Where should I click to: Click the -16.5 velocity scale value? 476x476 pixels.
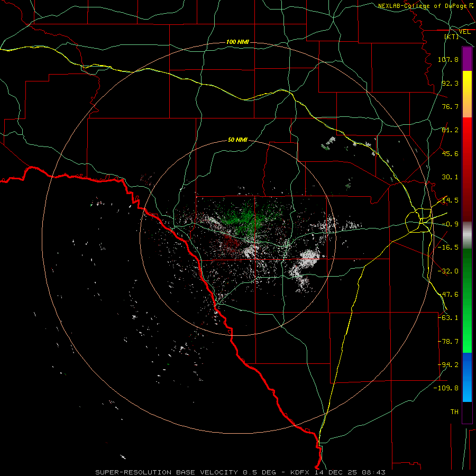448,248
